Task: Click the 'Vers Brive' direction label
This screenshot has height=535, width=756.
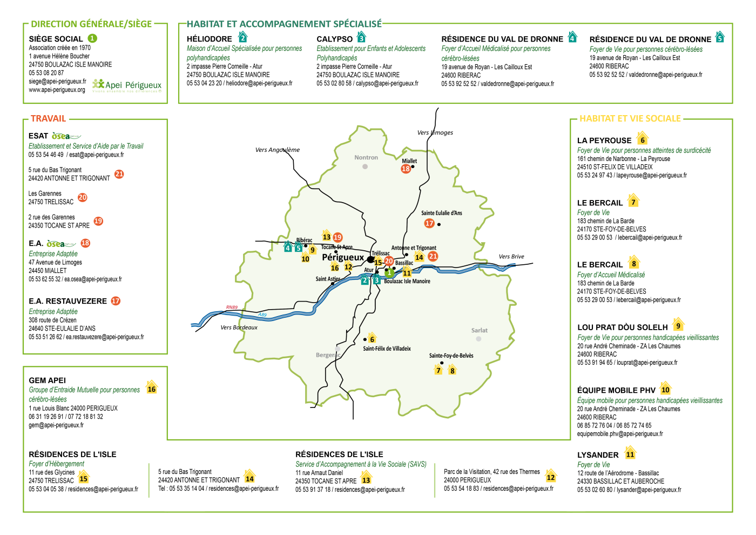Action: tap(511, 256)
